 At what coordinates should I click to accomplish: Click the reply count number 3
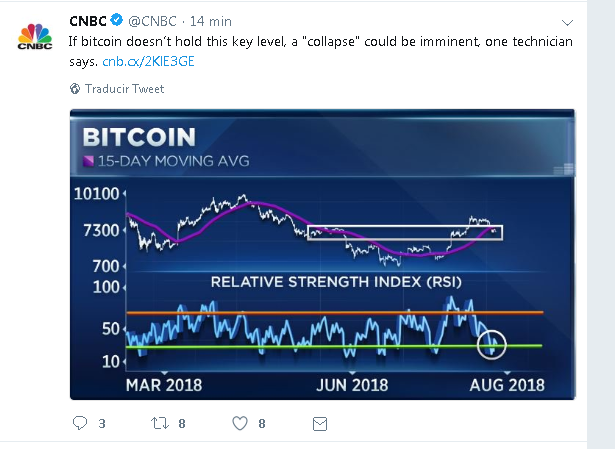(x=102, y=424)
